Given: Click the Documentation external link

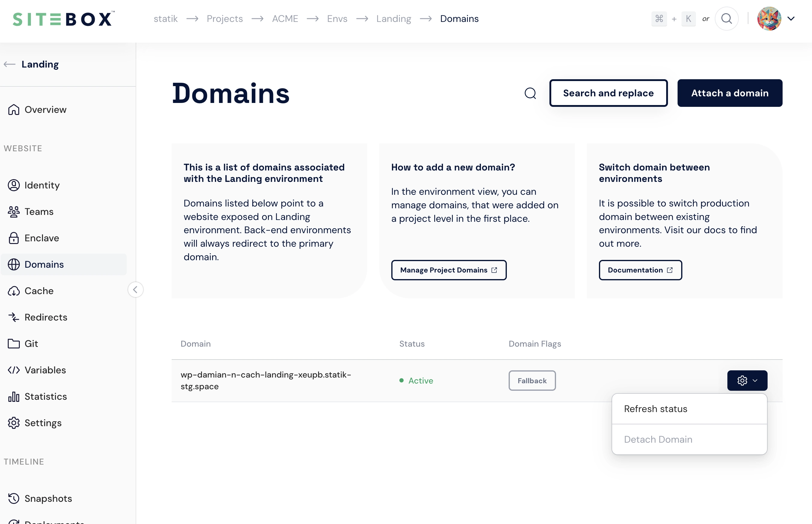Looking at the screenshot, I should click(x=641, y=270).
